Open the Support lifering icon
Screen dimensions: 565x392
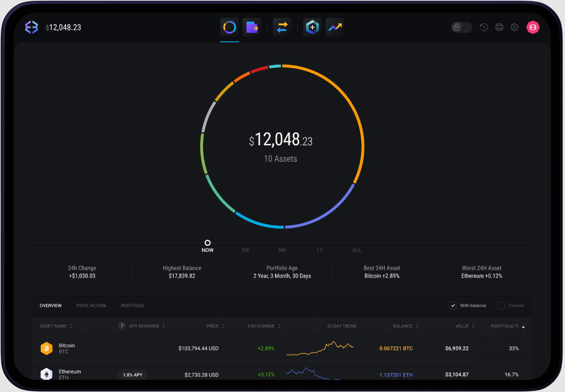(499, 27)
